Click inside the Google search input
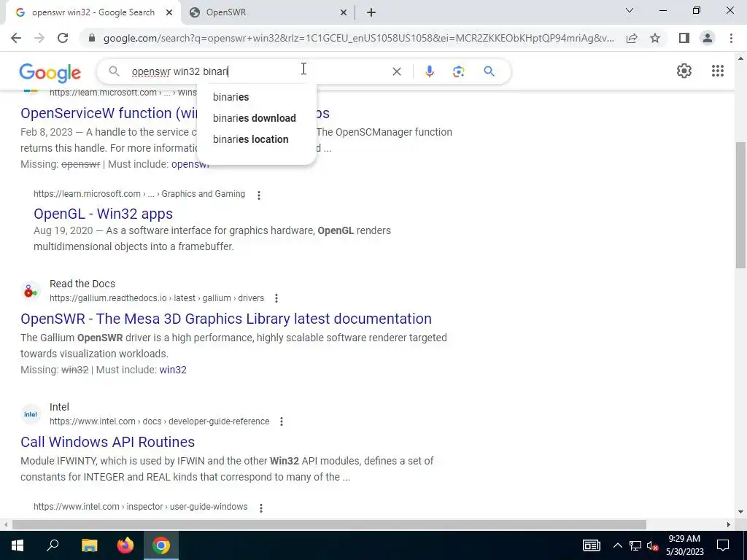The height and width of the screenshot is (560, 747). pyautogui.click(x=258, y=71)
